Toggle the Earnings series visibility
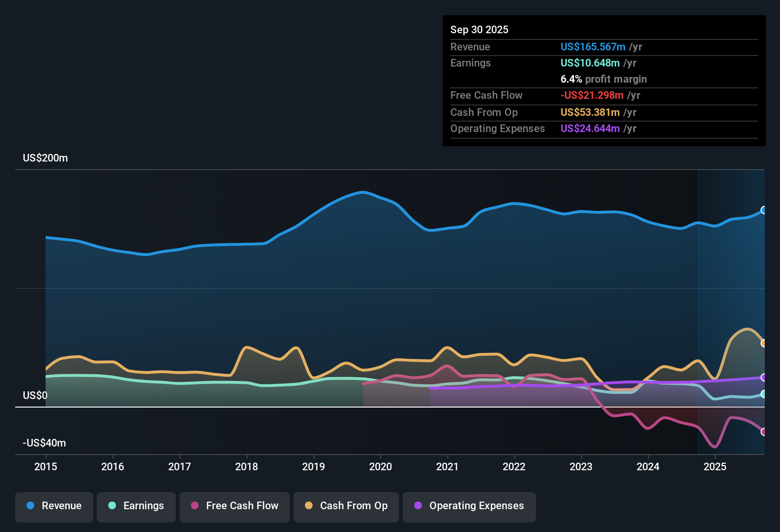This screenshot has width=780, height=532. [x=136, y=506]
